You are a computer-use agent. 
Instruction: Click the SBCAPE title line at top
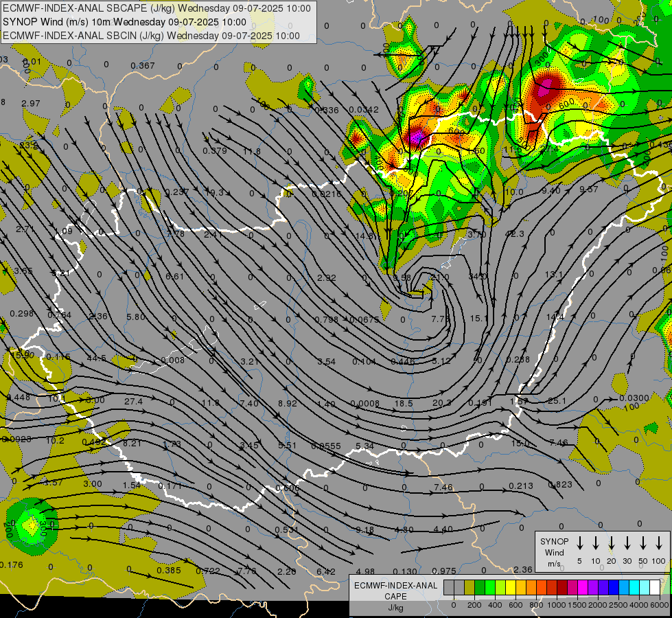(x=157, y=8)
